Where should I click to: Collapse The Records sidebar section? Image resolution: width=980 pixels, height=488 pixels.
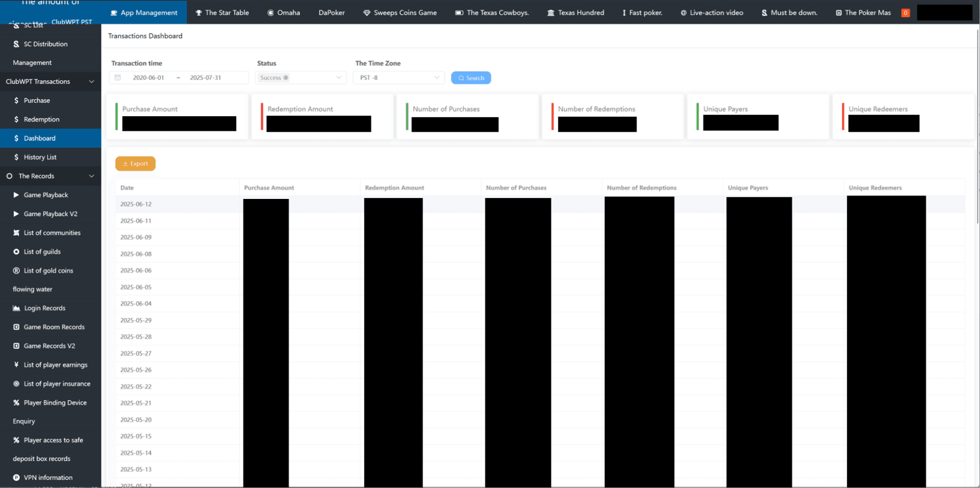(x=91, y=176)
